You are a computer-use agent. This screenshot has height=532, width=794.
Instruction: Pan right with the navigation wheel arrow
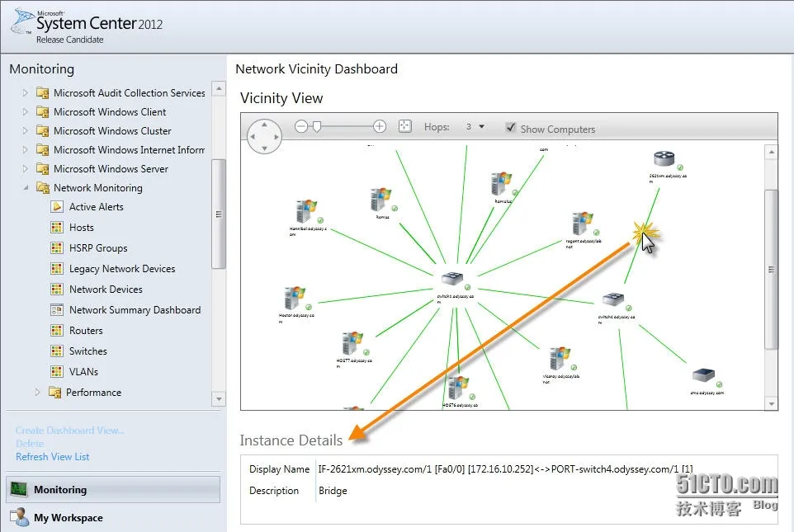pos(276,137)
